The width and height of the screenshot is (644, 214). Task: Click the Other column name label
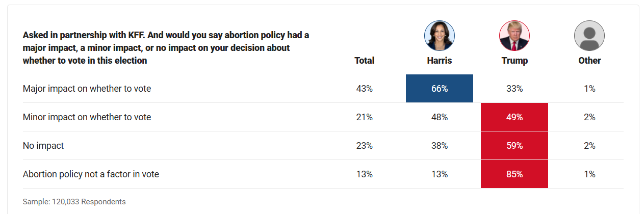pyautogui.click(x=589, y=61)
